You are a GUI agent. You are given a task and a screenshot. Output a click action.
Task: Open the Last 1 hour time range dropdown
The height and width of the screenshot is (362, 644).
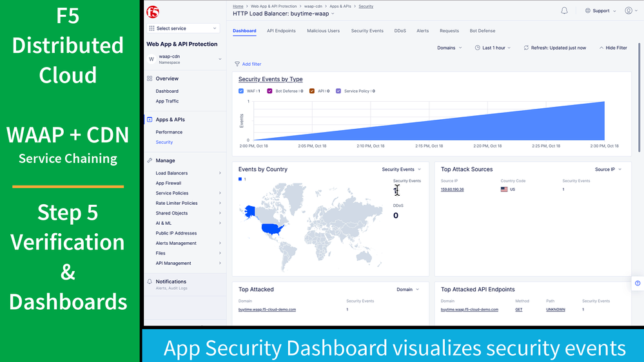coord(493,48)
